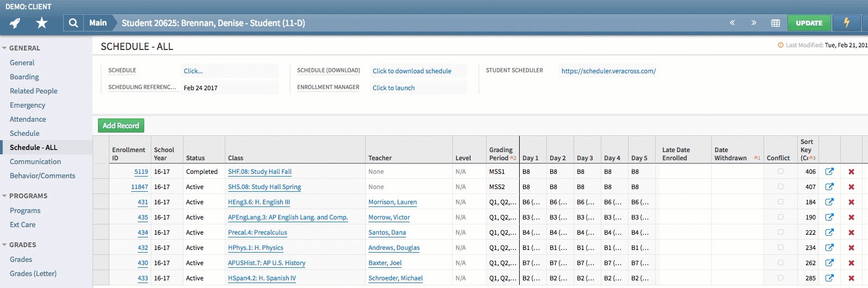Collapse the GENERAL sidebar section
The height and width of the screenshot is (288, 868).
point(5,48)
